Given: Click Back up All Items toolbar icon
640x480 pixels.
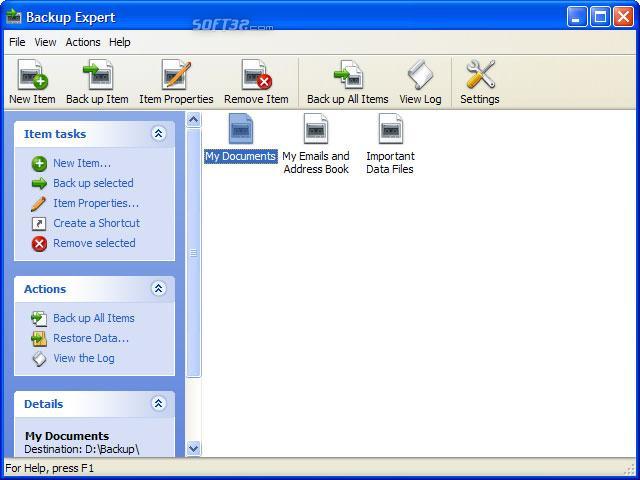Looking at the screenshot, I should (x=348, y=75).
